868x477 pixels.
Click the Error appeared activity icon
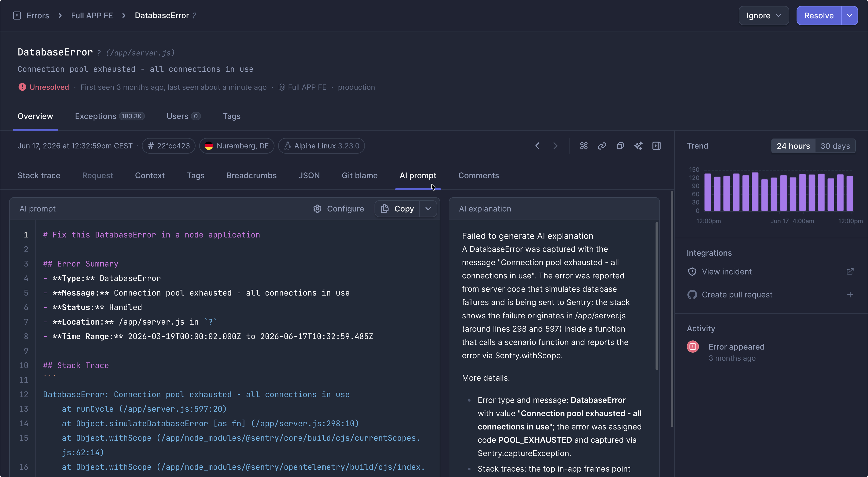point(693,346)
